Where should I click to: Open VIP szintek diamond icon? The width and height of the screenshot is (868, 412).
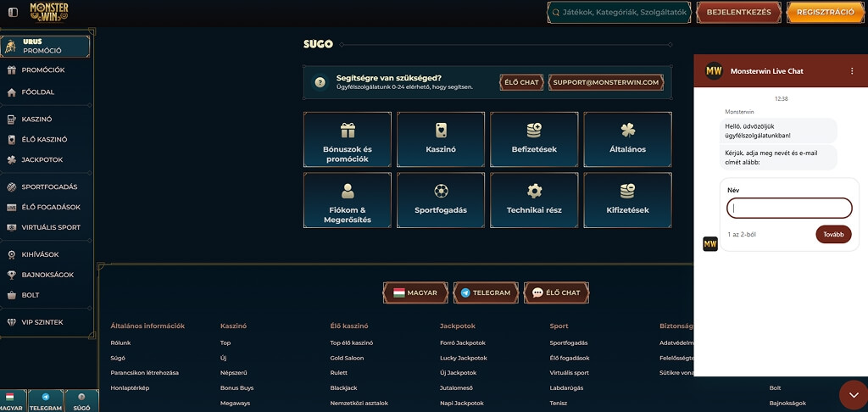(x=11, y=322)
